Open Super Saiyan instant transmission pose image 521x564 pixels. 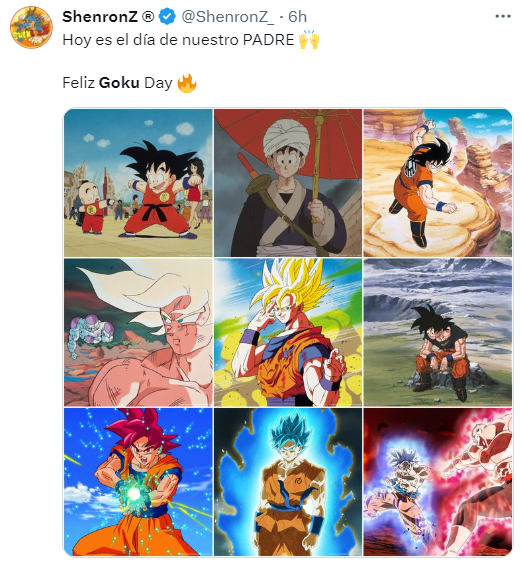[x=288, y=332]
